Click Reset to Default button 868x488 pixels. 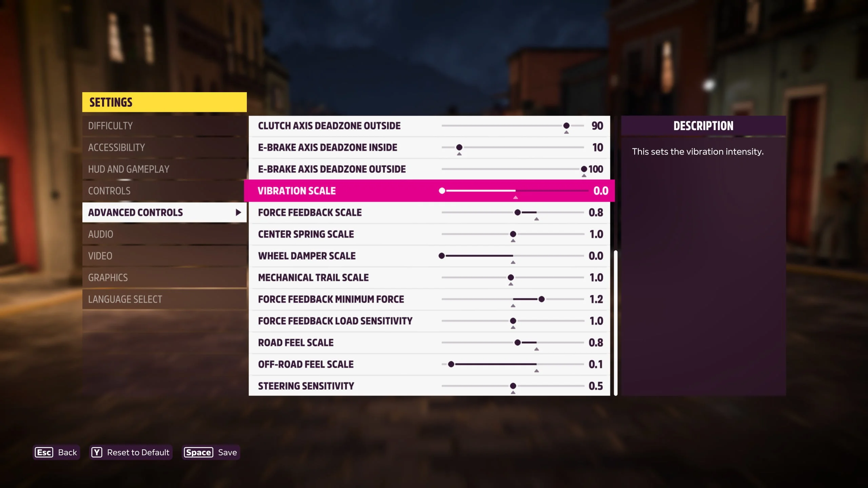pyautogui.click(x=131, y=452)
